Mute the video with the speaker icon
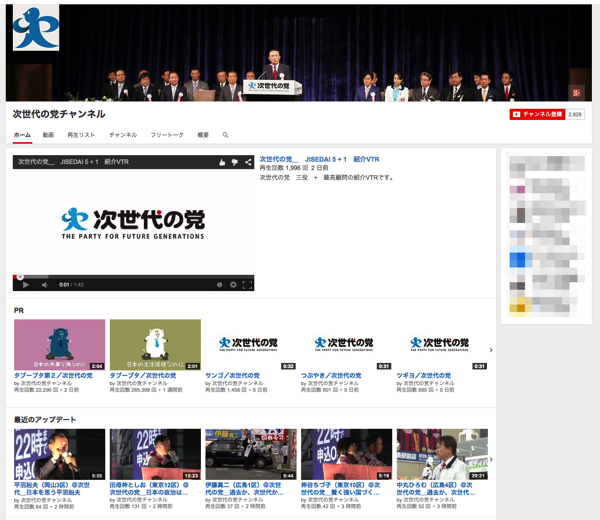The height and width of the screenshot is (520, 600). [45, 285]
